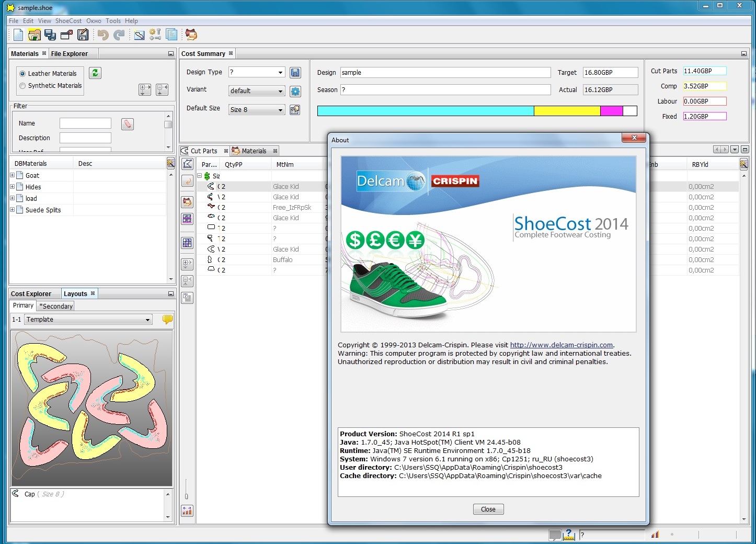Click the close-file toolbar icon
The height and width of the screenshot is (544, 756).
point(66,35)
